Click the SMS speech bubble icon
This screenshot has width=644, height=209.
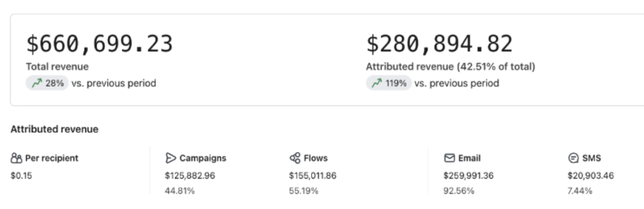(573, 158)
